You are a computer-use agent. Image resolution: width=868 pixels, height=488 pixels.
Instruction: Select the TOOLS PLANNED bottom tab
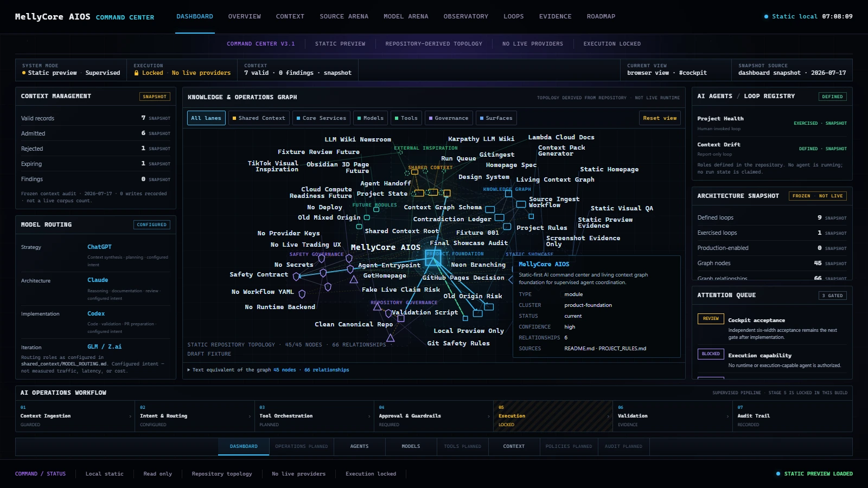coord(462,446)
